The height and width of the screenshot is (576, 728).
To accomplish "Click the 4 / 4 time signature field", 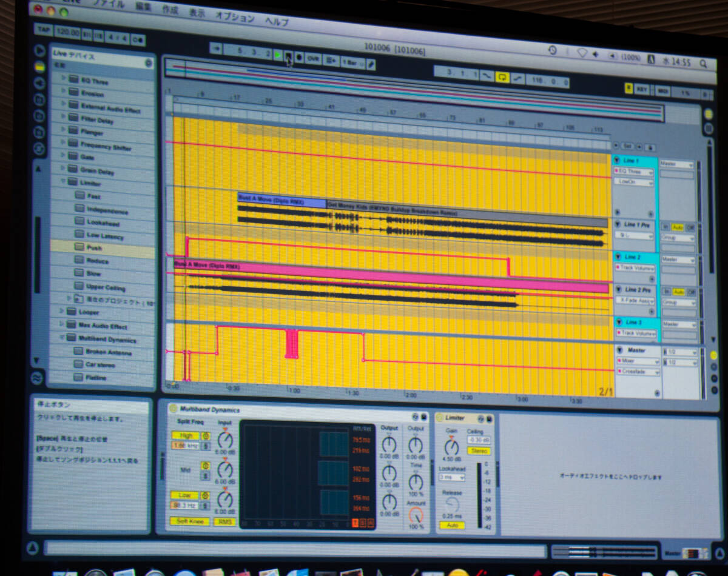I will pyautogui.click(x=117, y=38).
